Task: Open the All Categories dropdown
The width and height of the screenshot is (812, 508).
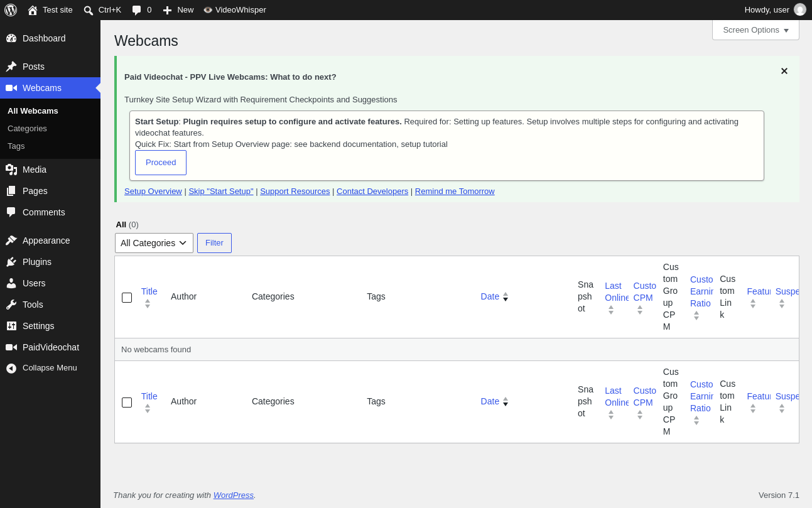Action: (x=154, y=243)
